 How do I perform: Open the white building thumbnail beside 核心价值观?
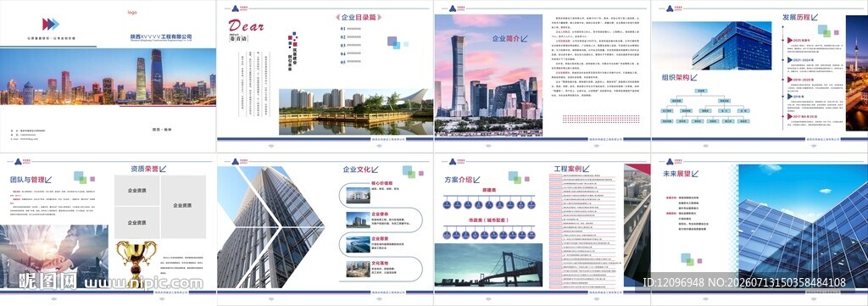(x=359, y=195)
